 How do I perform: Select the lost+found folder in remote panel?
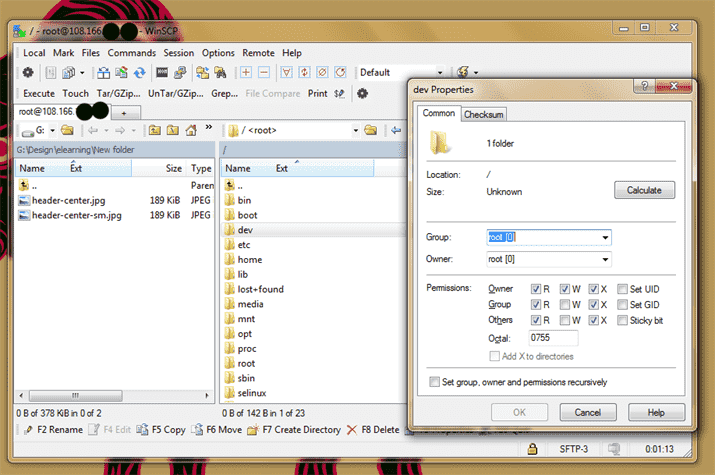click(x=260, y=289)
